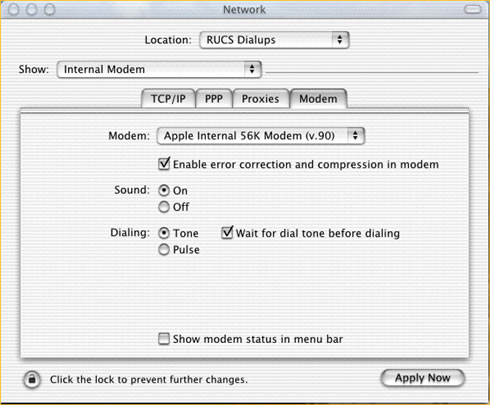Choose Pulse dialing radio button
Viewport: 490px width, 405px height.
[x=164, y=249]
